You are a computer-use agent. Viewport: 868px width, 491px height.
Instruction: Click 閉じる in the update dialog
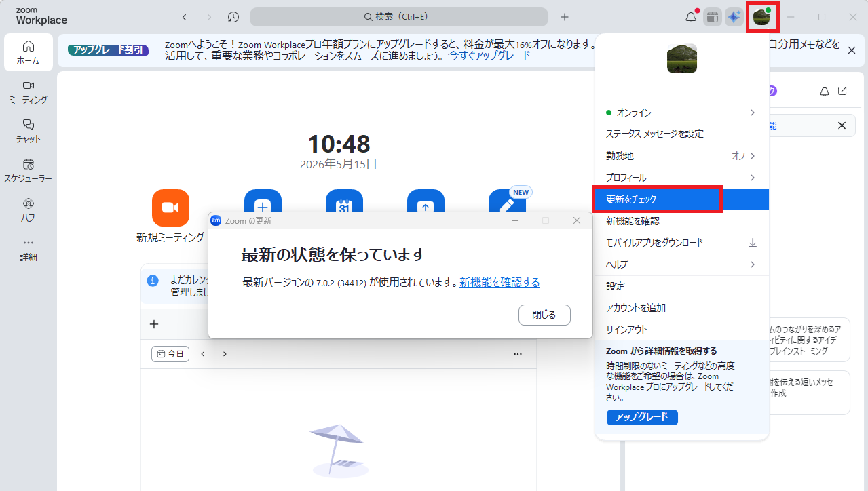[x=544, y=315]
